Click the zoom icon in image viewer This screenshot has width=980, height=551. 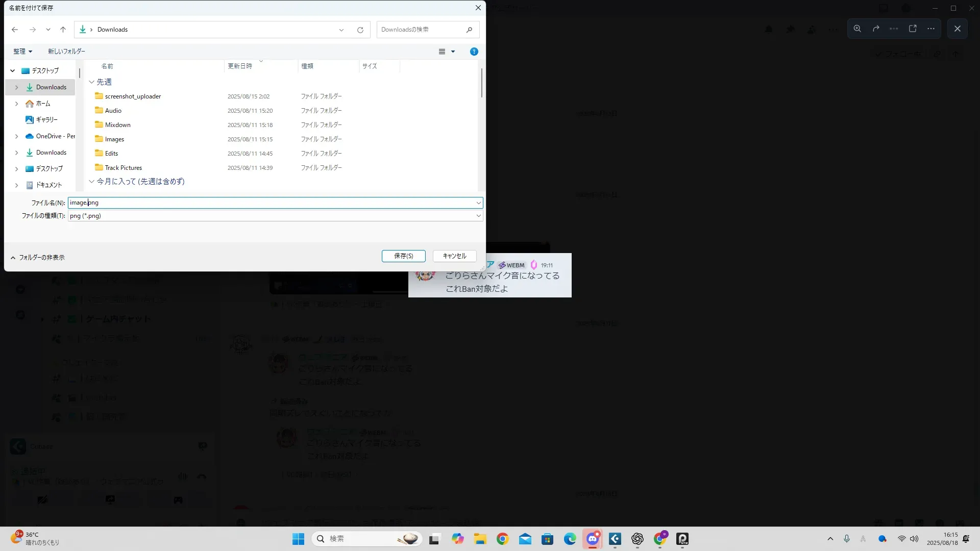tap(857, 29)
